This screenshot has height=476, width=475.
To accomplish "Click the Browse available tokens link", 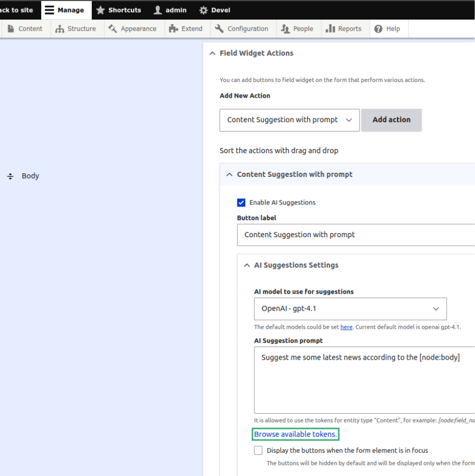I will coord(295,434).
